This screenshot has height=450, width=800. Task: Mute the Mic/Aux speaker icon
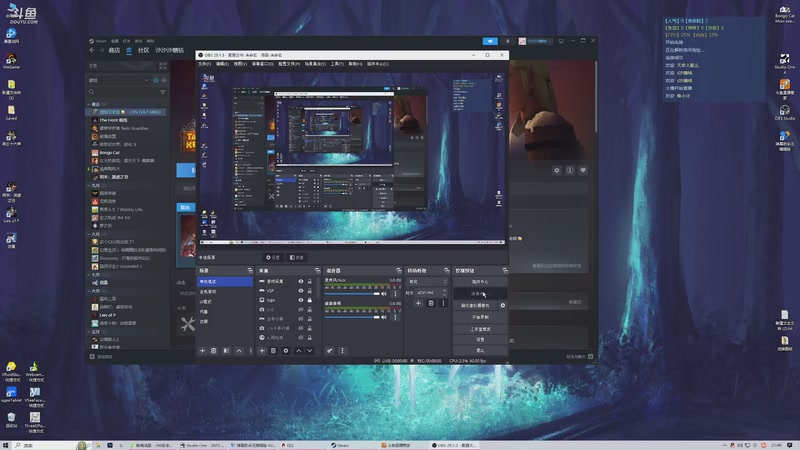click(384, 293)
